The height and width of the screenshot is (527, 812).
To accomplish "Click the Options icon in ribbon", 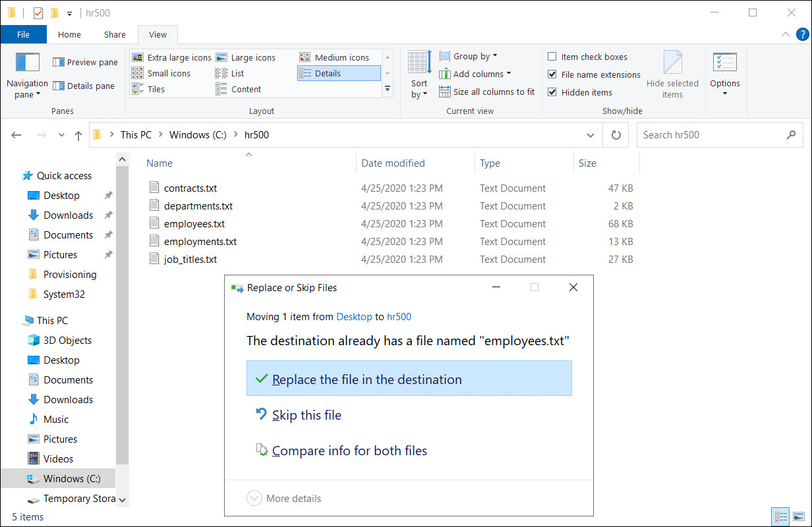I will tap(724, 63).
